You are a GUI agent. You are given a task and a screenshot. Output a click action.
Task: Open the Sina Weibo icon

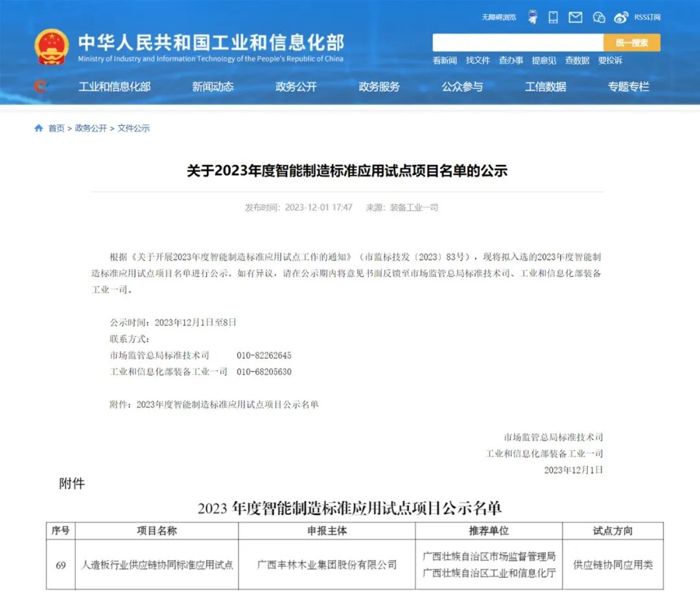point(621,17)
